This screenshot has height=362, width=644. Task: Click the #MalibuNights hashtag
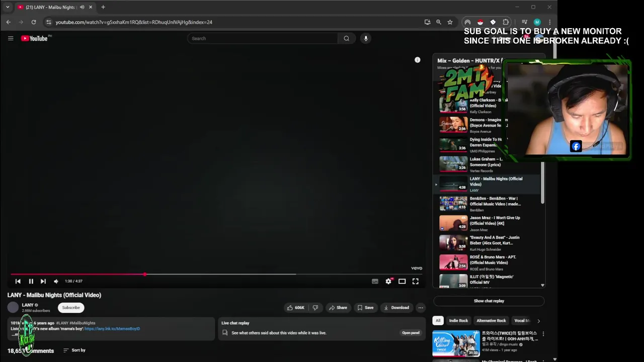click(83, 323)
